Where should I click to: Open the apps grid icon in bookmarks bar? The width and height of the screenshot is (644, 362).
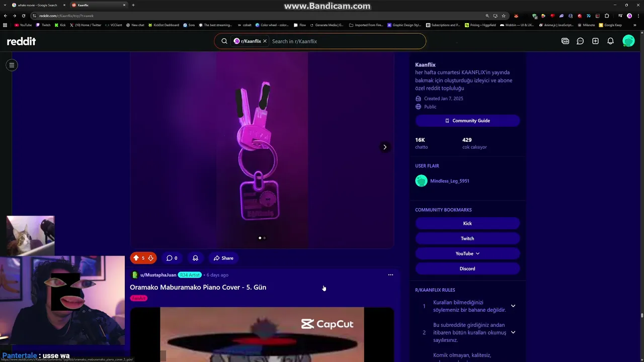click(5, 25)
